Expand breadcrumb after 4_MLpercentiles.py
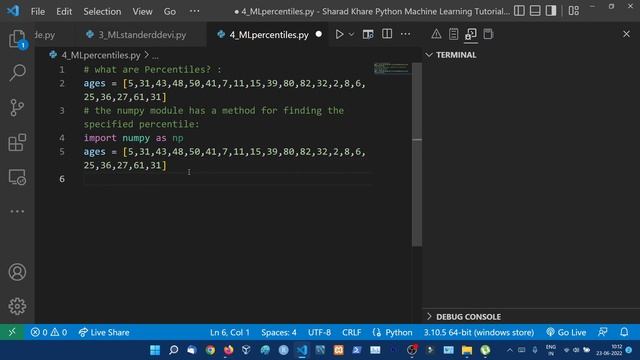This screenshot has height=360, width=640. click(155, 55)
